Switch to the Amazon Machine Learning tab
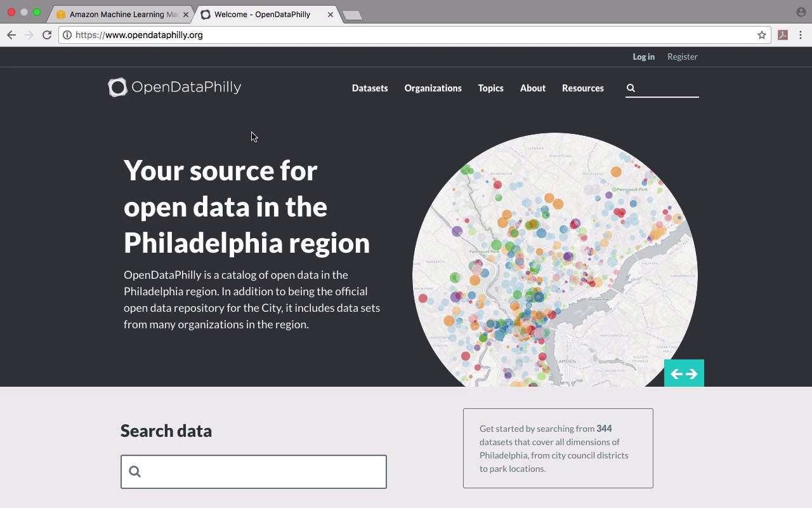The width and height of the screenshot is (812, 508). [120, 14]
